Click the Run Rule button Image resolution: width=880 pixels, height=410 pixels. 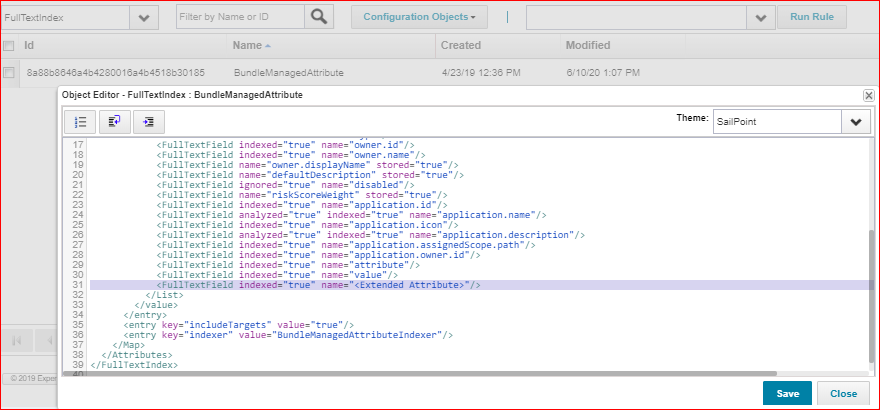tap(811, 17)
